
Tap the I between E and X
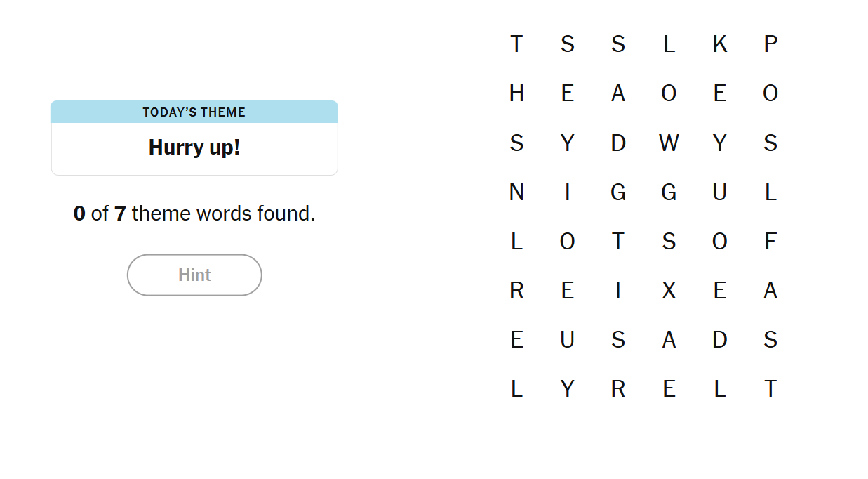(617, 291)
